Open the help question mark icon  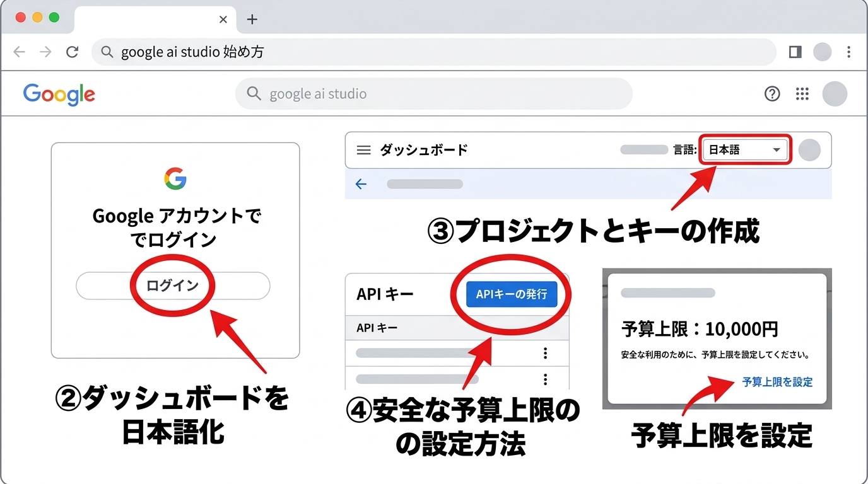point(771,93)
